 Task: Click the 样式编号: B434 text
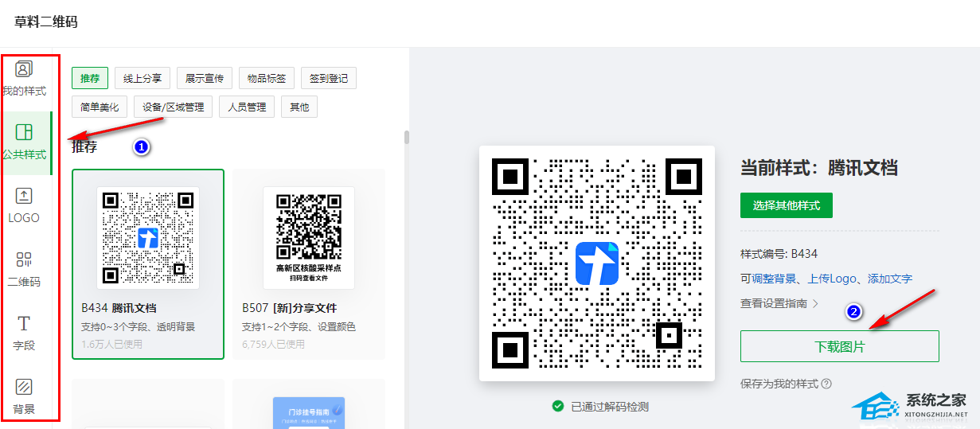point(779,254)
